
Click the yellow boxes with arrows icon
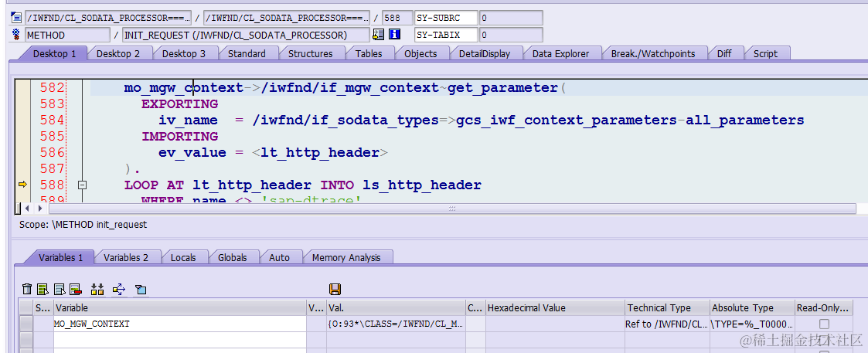tap(97, 289)
